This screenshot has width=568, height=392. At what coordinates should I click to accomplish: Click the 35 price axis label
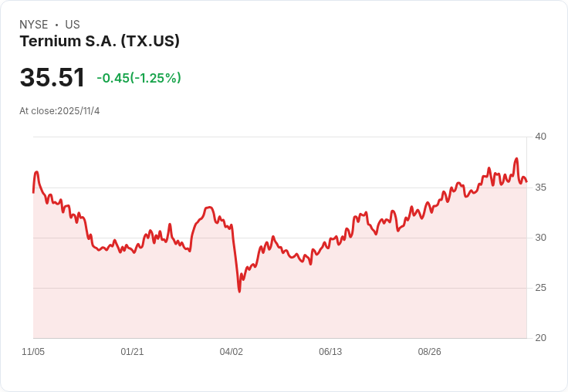[x=540, y=188]
